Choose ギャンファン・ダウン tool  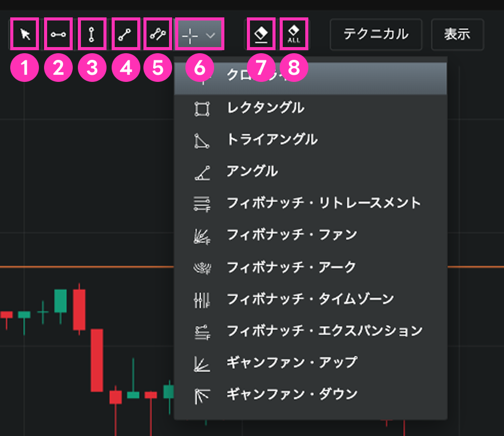click(x=291, y=395)
